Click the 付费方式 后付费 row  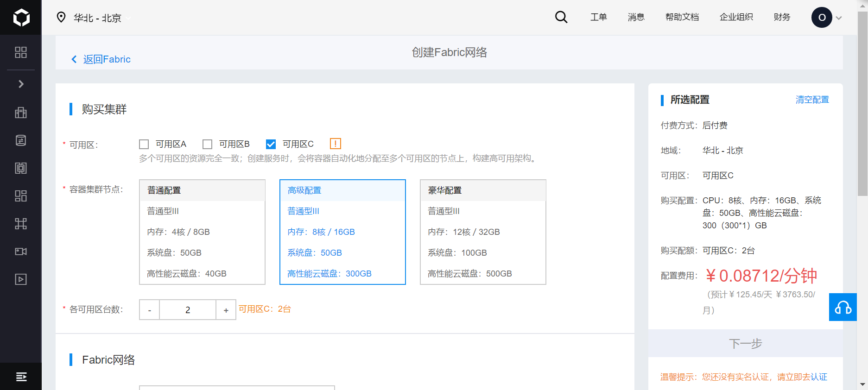(x=694, y=126)
